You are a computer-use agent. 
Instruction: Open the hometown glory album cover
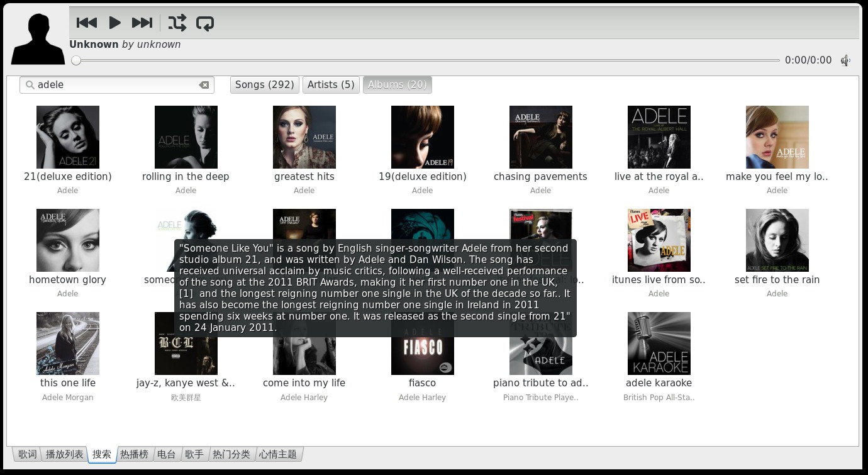(68, 240)
